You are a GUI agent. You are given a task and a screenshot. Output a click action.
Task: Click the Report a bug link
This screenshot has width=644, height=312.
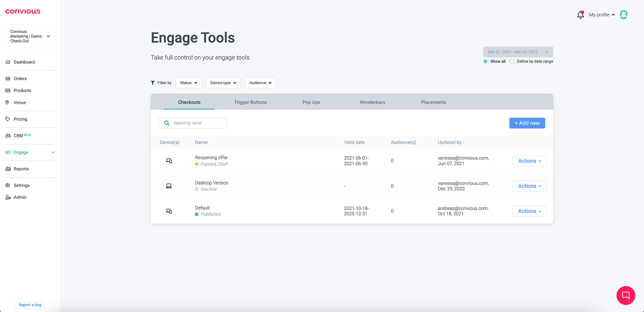pos(30,305)
